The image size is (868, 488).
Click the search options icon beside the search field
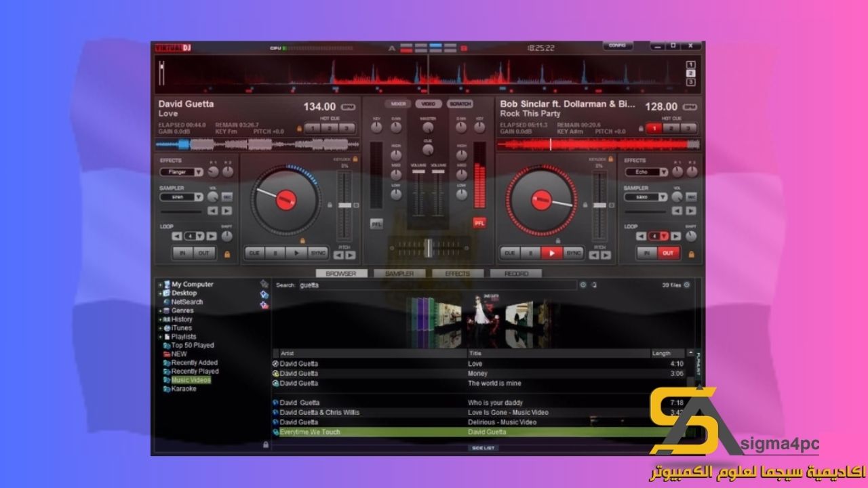pyautogui.click(x=583, y=285)
